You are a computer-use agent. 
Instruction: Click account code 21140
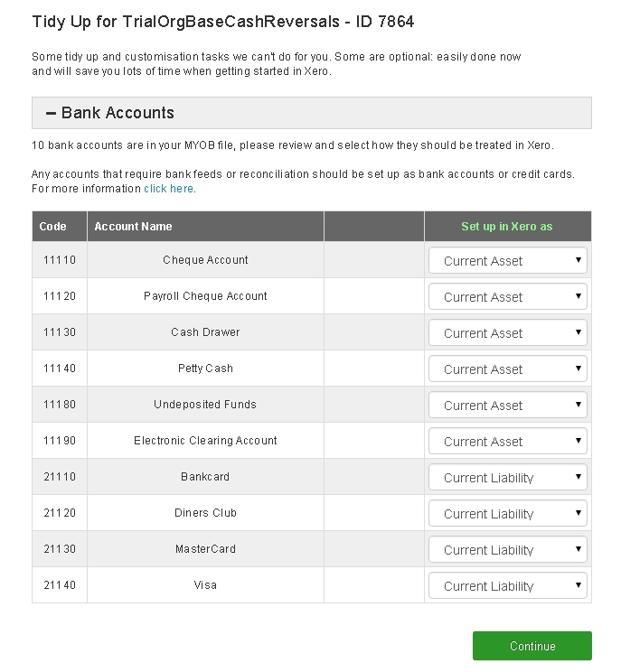tap(60, 585)
